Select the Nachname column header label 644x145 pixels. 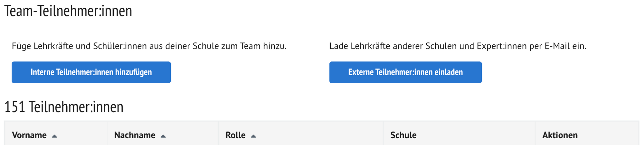click(135, 135)
